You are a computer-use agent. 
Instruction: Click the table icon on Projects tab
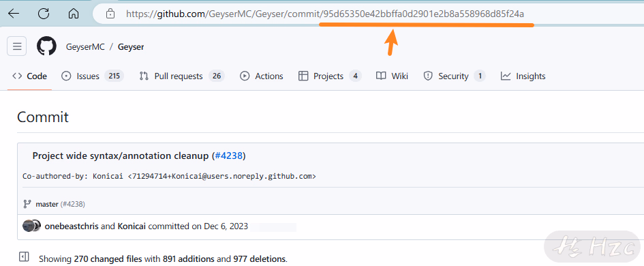point(303,76)
